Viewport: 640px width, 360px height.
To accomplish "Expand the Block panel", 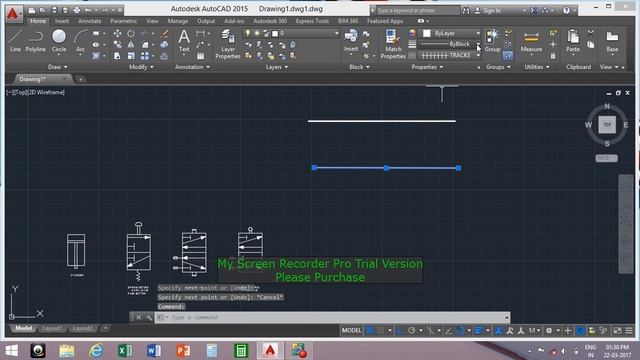I will [359, 67].
